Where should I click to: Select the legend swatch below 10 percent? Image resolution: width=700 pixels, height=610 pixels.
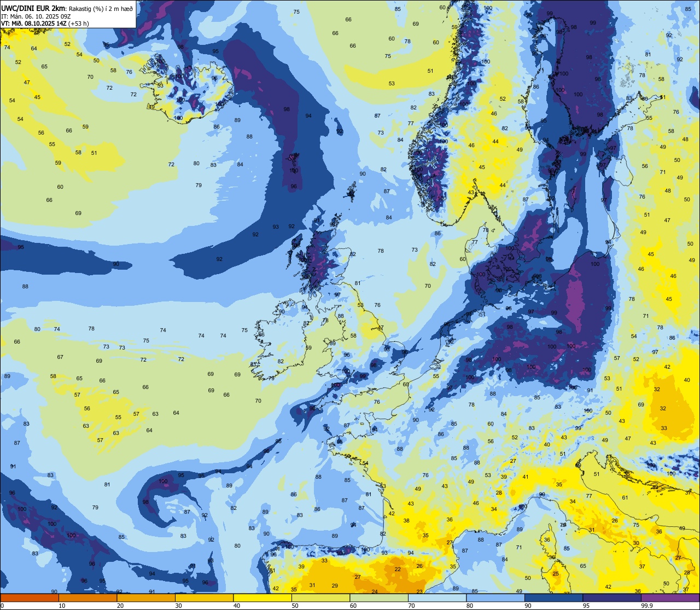(x=30, y=598)
